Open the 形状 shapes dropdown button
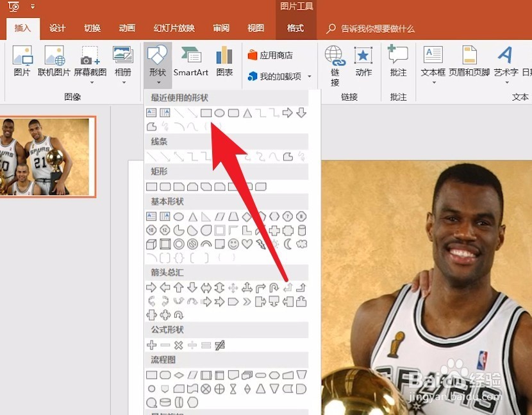 (x=158, y=65)
